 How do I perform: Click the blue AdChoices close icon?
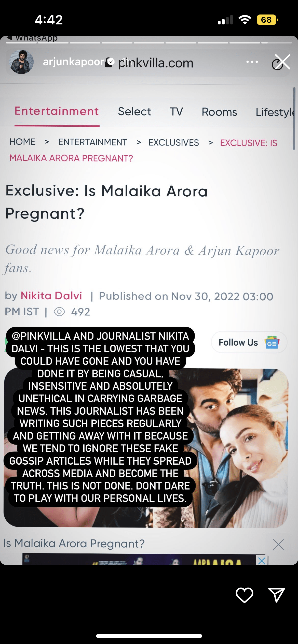262,560
